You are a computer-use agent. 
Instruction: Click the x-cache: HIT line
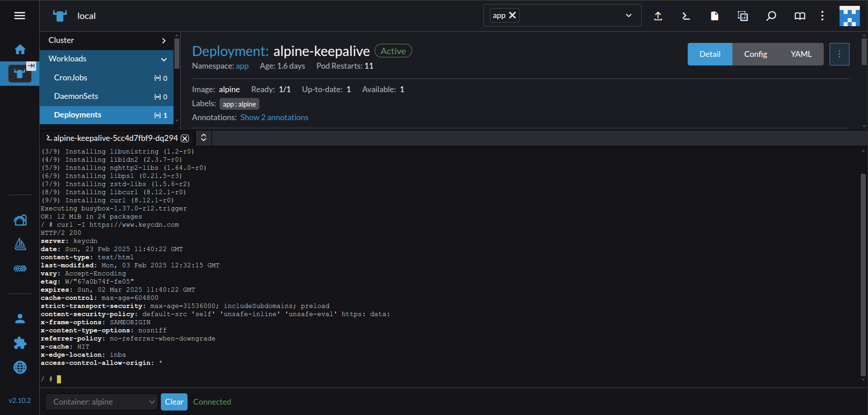click(65, 347)
